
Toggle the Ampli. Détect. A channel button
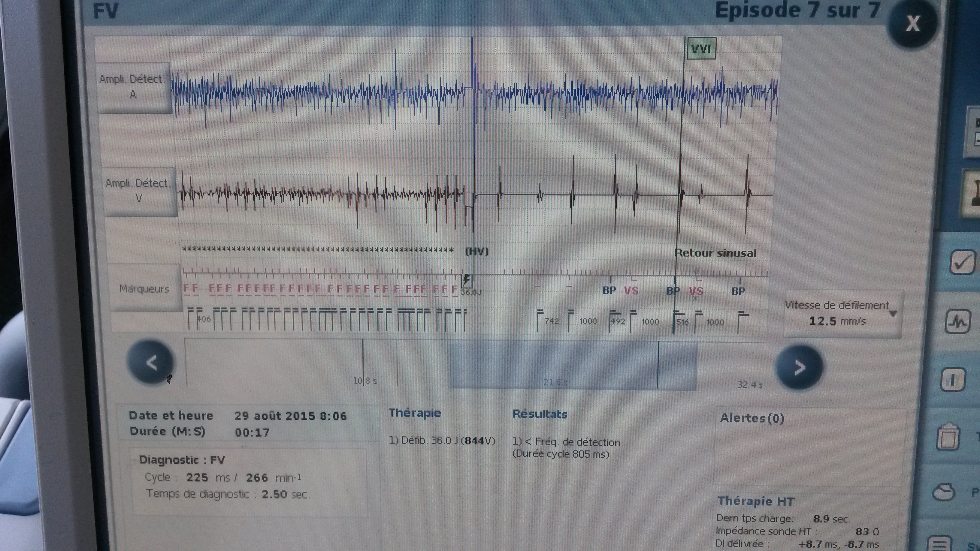pos(133,87)
